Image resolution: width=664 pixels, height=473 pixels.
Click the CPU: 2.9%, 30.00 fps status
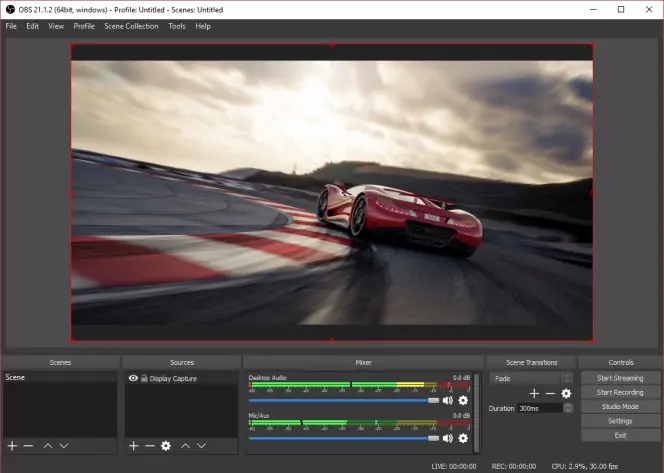coord(584,466)
